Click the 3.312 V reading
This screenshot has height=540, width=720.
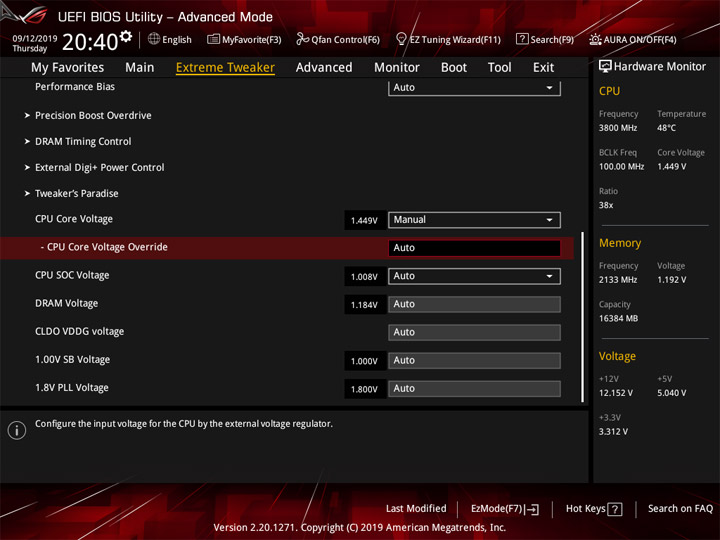(x=613, y=432)
